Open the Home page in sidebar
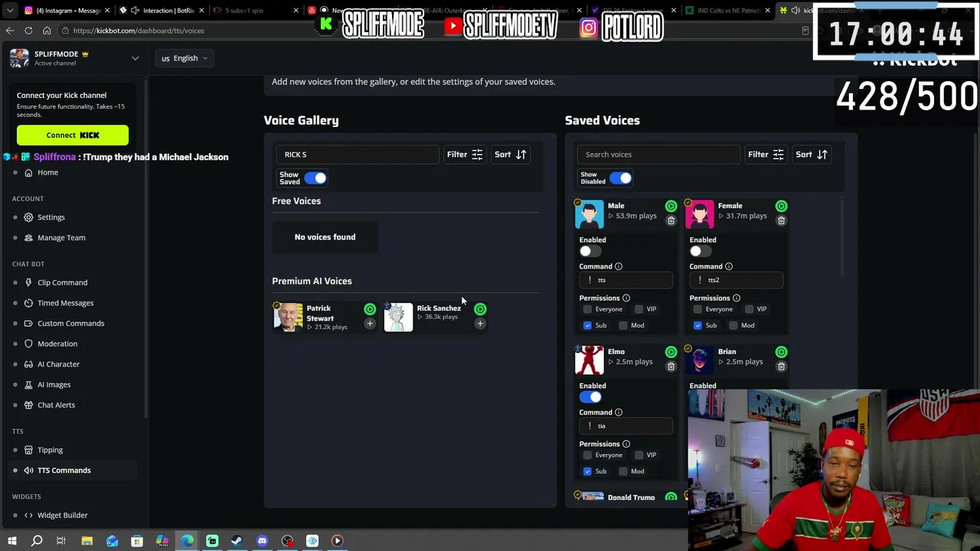This screenshot has height=551, width=980. [47, 172]
